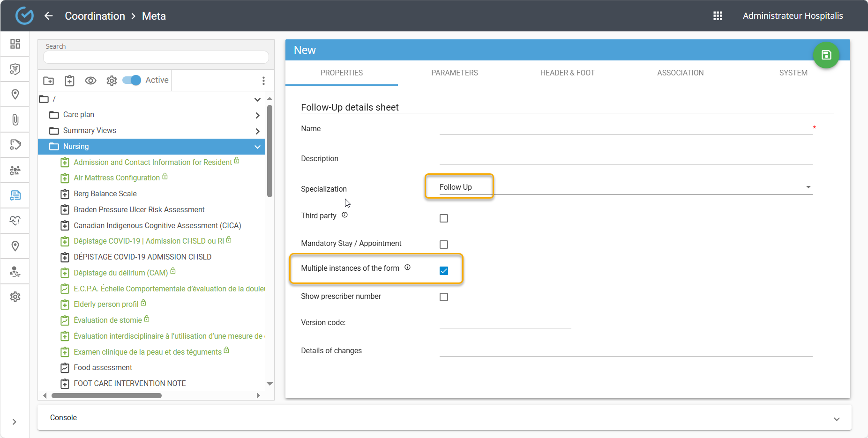This screenshot has width=868, height=438.
Task: Expand the Console panel
Action: click(x=836, y=419)
